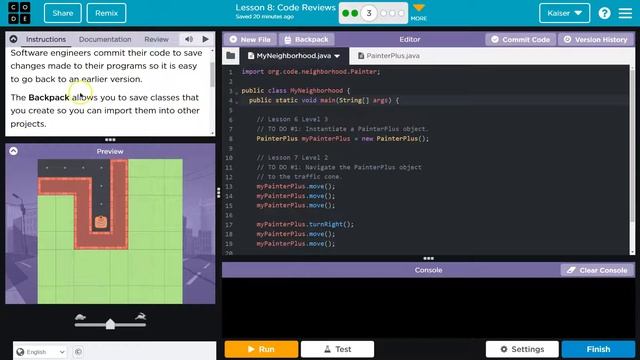
Task: Fold the class at line 3
Action: (x=236, y=93)
